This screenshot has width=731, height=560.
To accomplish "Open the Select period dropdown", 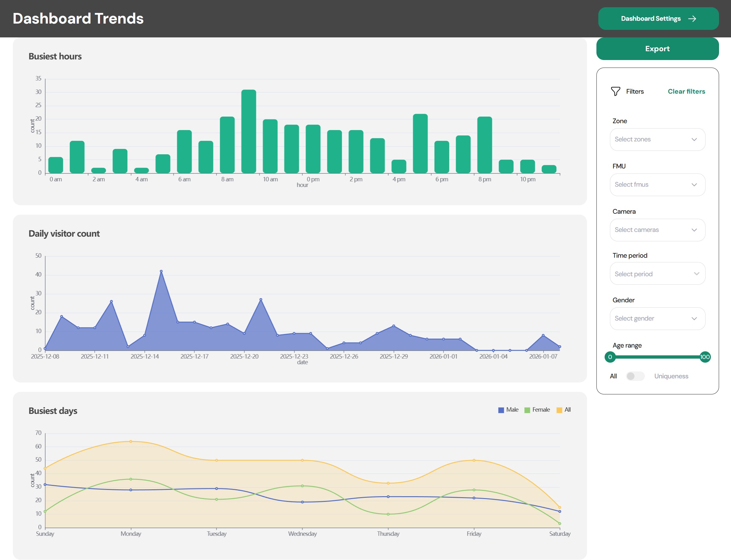I will coord(650,274).
